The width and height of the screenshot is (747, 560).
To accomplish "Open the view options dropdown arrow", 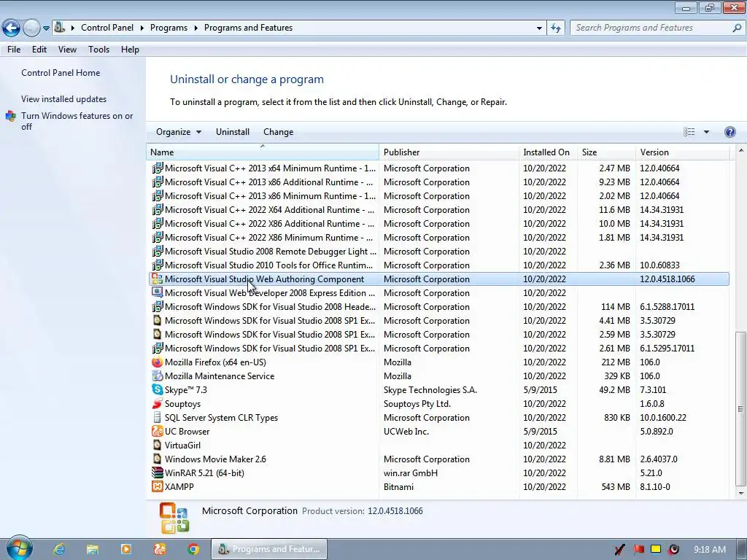I will pyautogui.click(x=706, y=132).
